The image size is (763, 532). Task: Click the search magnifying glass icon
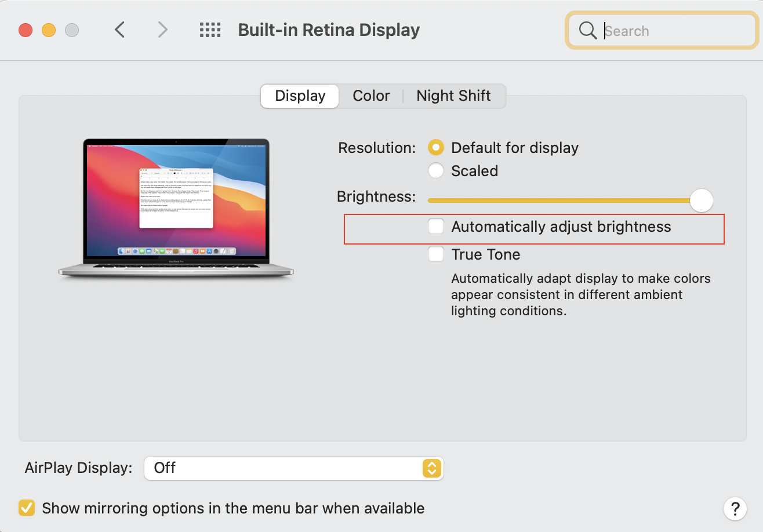(587, 30)
